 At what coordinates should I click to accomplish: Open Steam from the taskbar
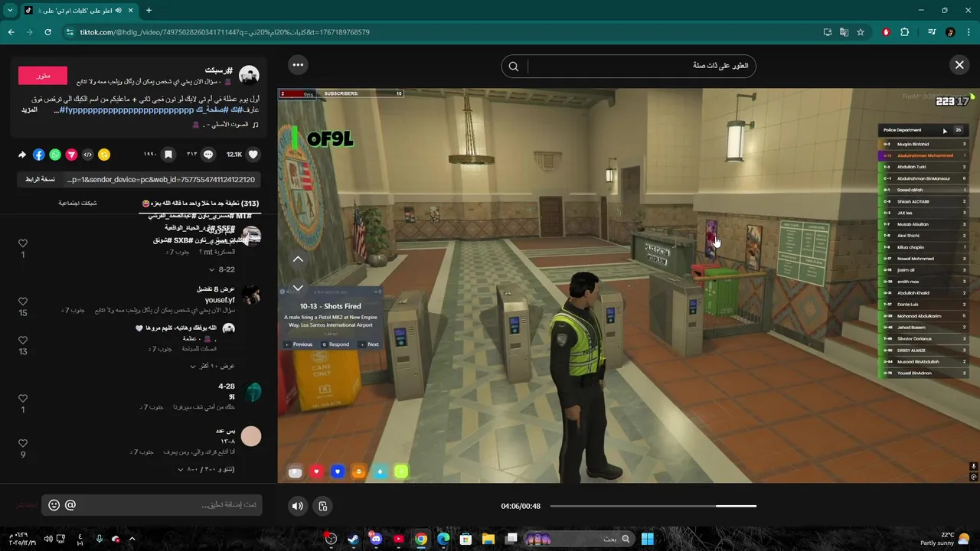pyautogui.click(x=353, y=539)
